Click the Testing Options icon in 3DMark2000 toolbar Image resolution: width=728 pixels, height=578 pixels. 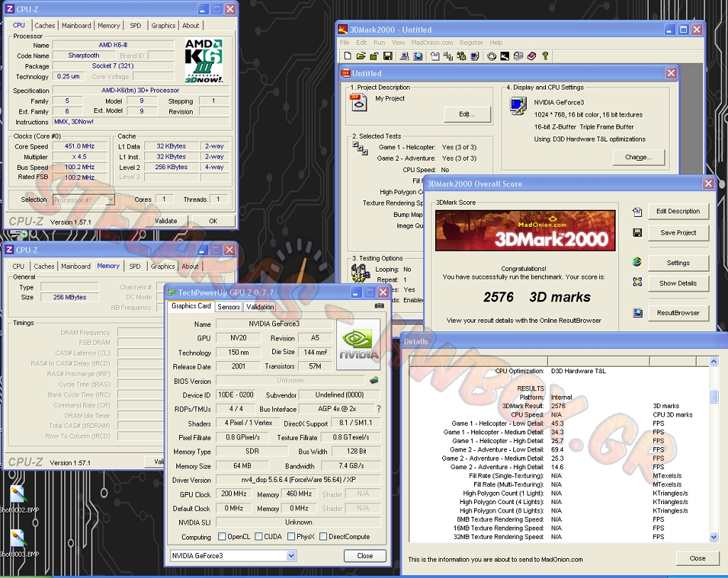click(x=461, y=56)
